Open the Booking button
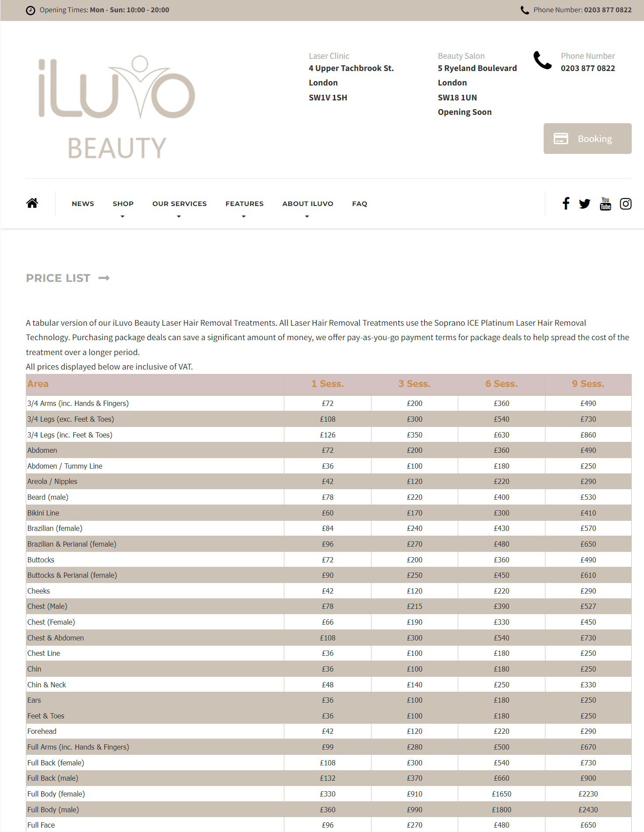The width and height of the screenshot is (644, 832). click(587, 139)
